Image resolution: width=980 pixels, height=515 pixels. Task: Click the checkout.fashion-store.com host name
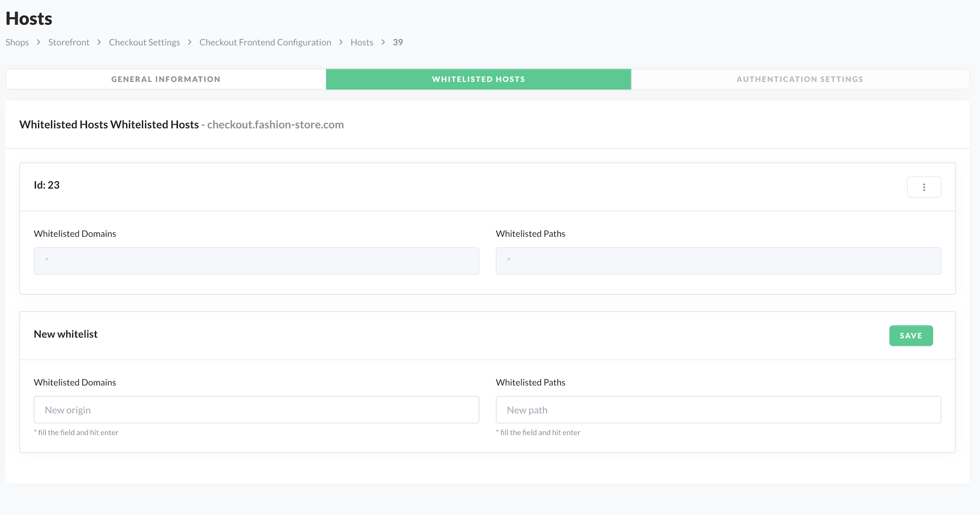[275, 125]
